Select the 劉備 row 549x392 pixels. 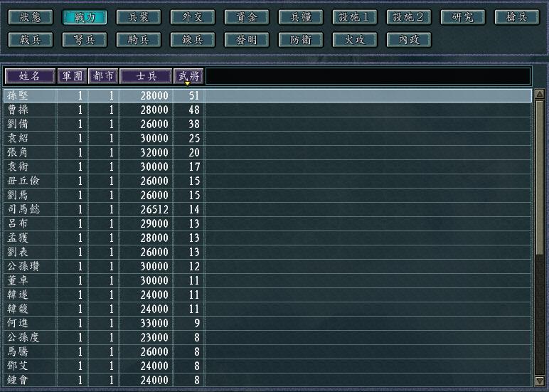coord(268,124)
